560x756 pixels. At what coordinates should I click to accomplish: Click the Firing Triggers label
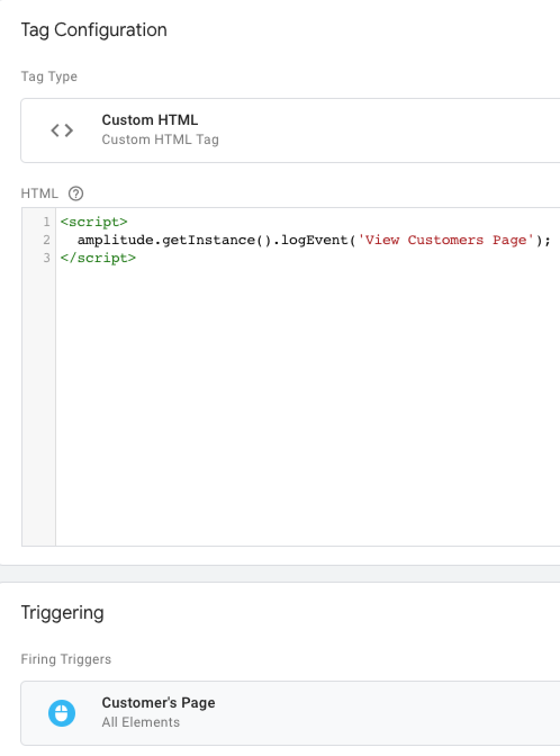click(66, 659)
